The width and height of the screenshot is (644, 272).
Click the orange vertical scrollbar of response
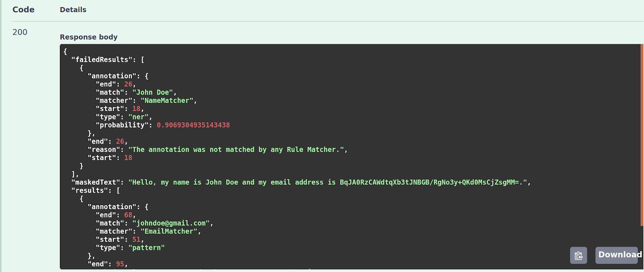tap(642, 135)
